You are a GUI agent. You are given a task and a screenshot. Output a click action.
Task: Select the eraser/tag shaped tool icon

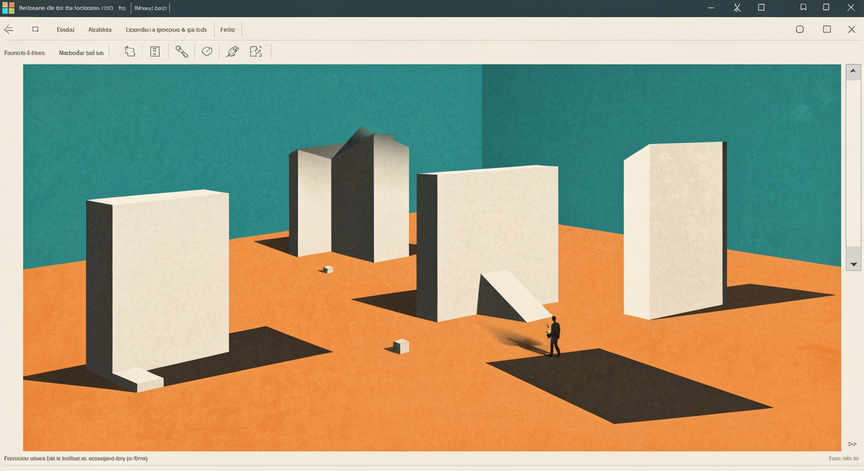[x=207, y=51]
